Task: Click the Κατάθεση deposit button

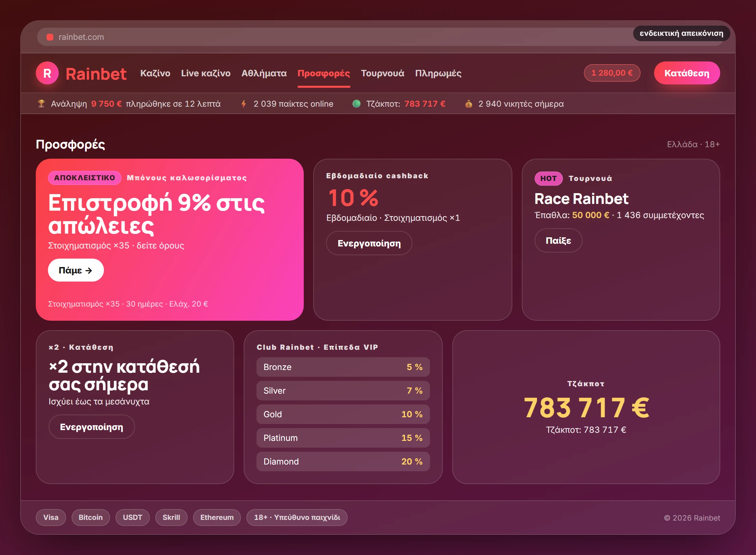Action: pyautogui.click(x=687, y=73)
